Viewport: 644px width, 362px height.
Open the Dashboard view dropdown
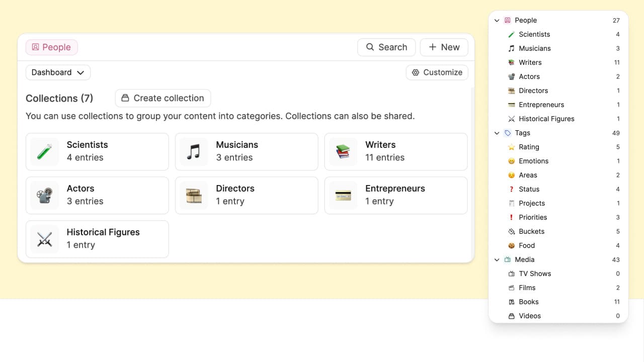click(58, 72)
